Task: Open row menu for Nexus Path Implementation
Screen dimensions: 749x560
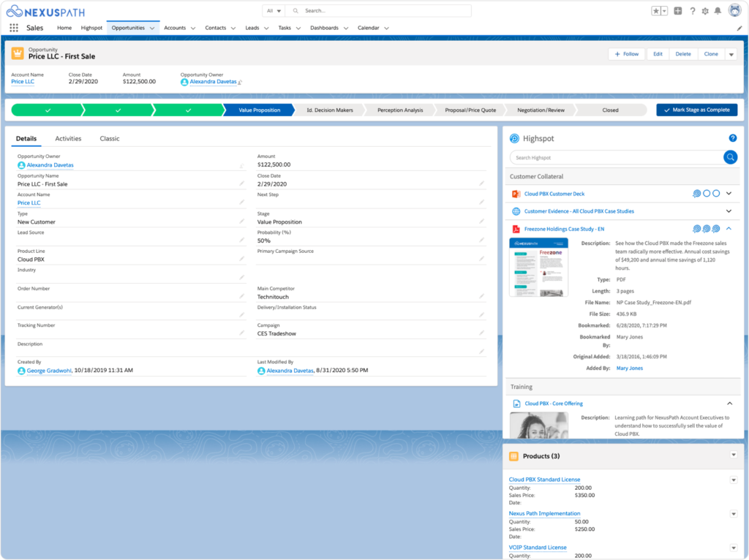Action: (733, 514)
